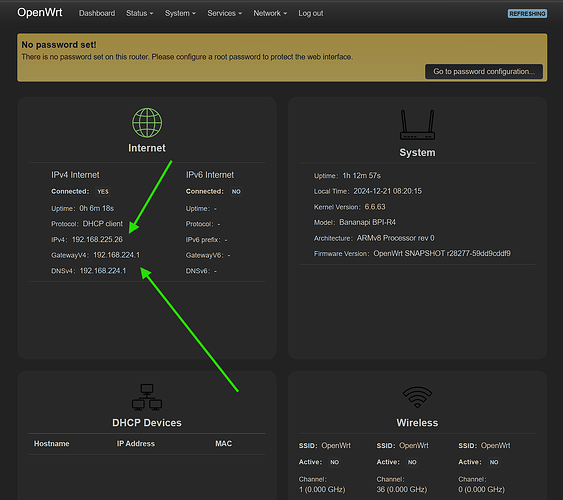Click the first wireless Active NO badge

[x=334, y=462]
